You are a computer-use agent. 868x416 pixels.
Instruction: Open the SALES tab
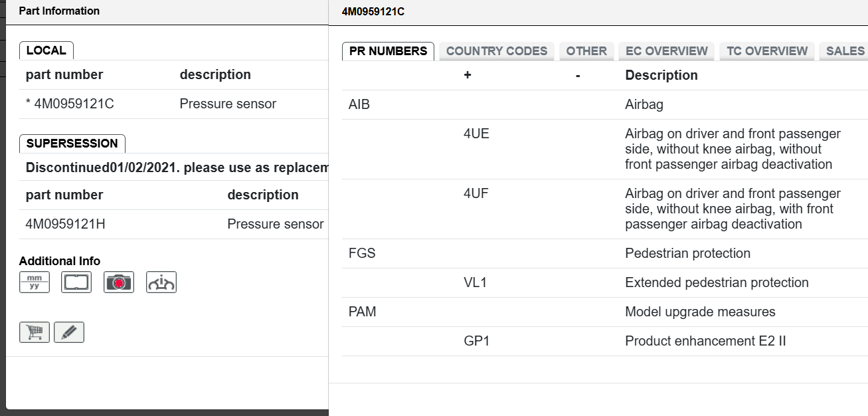(844, 51)
